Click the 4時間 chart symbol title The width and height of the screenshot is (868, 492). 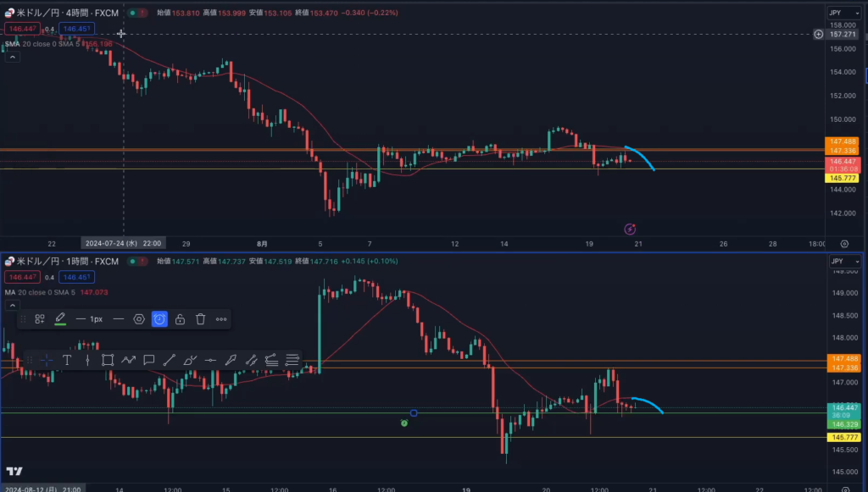(67, 13)
